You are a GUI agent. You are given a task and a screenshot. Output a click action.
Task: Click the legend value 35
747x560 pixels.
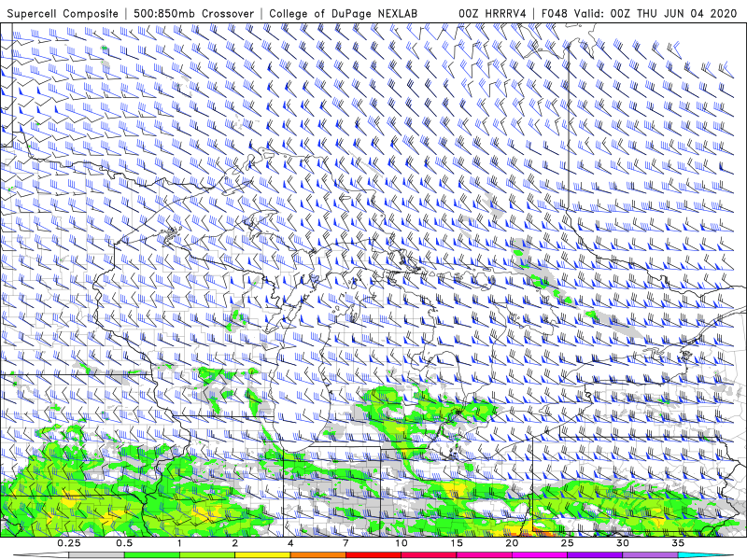(678, 543)
